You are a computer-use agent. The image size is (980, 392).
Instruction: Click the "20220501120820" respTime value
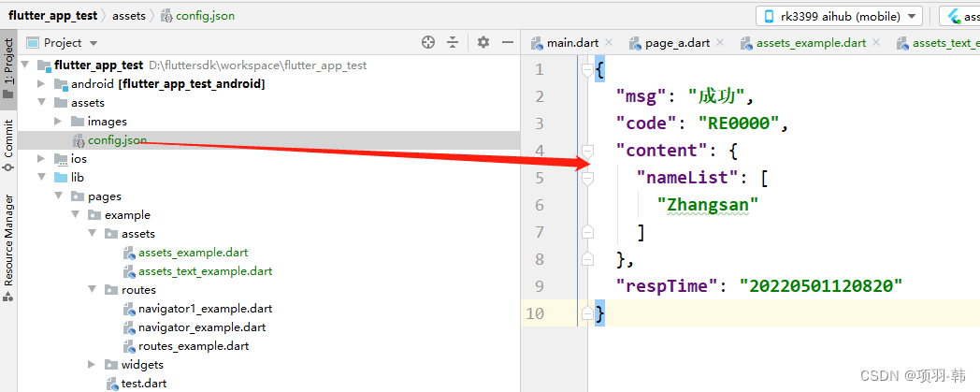point(821,285)
